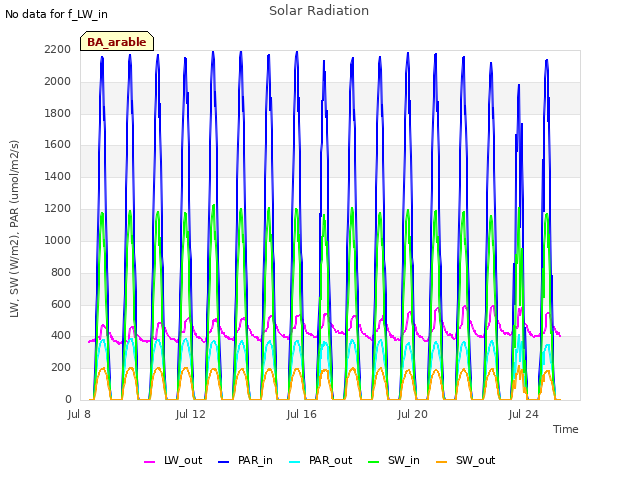This screenshot has height=480, width=640.
Task: Click the green SW_in legend swatch
Action: click(x=373, y=462)
